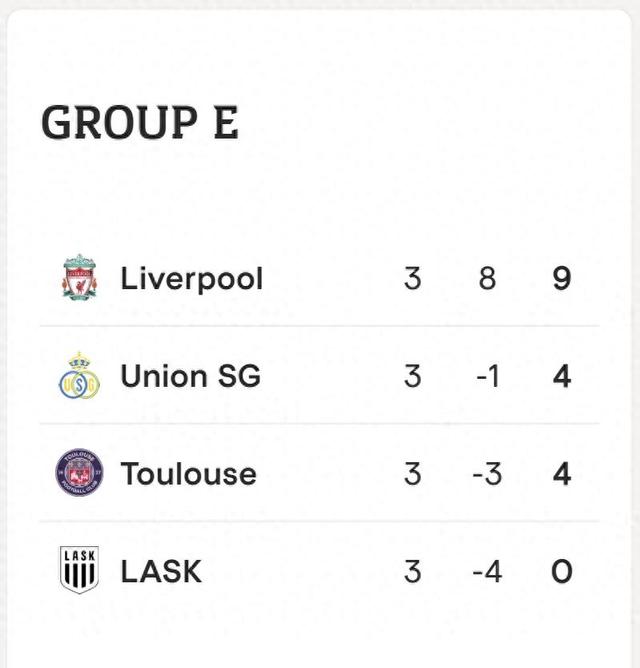
Task: Click Toulouse's 4 points value
Action: (x=561, y=473)
